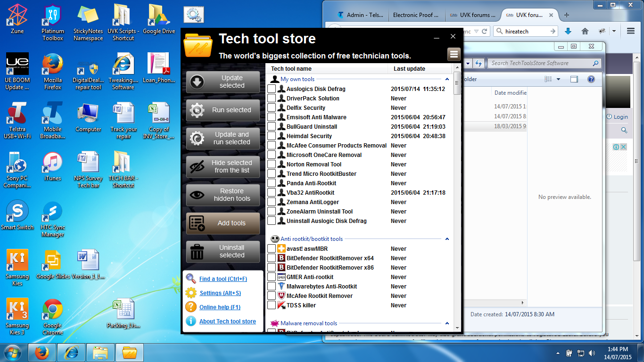This screenshot has height=362, width=644.
Task: Open Find a tool (Ctrl+F) link
Action: pyautogui.click(x=223, y=279)
